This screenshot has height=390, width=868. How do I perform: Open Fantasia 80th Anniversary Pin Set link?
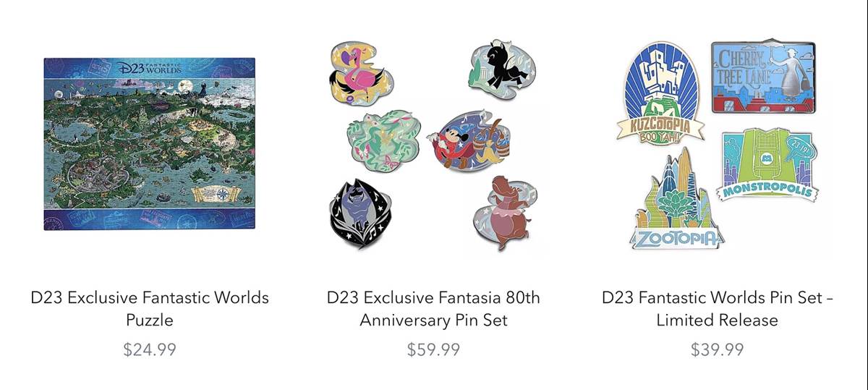433,308
